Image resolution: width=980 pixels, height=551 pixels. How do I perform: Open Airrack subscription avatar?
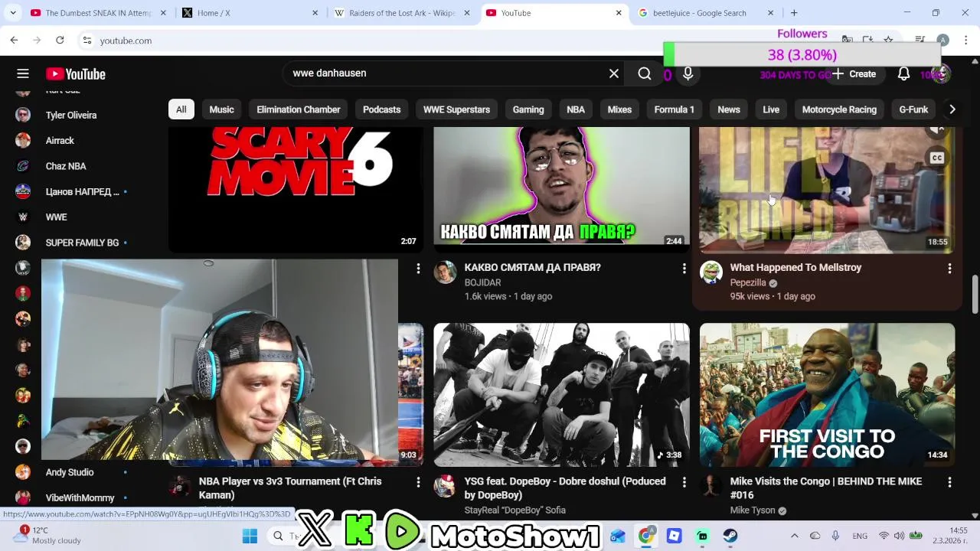pos(23,141)
